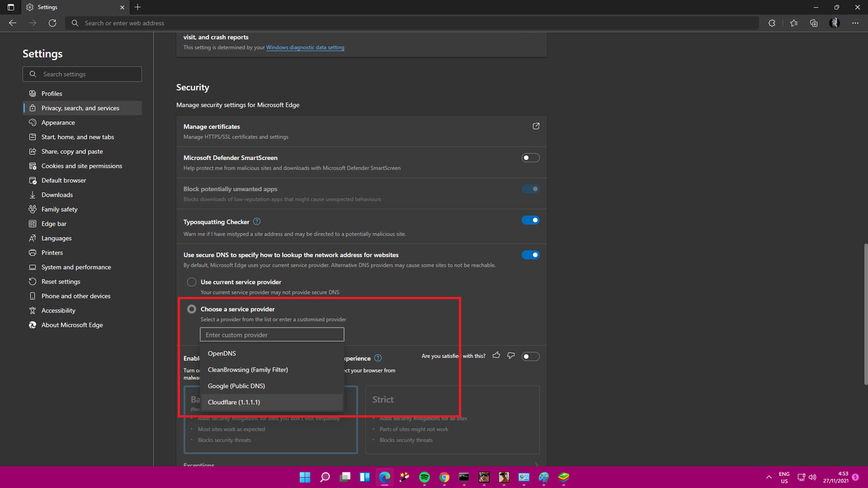Toggle enhanced security switch

[530, 357]
